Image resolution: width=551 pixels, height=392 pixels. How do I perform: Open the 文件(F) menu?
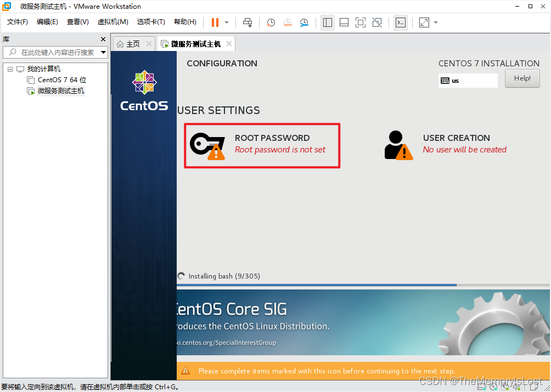click(x=17, y=22)
